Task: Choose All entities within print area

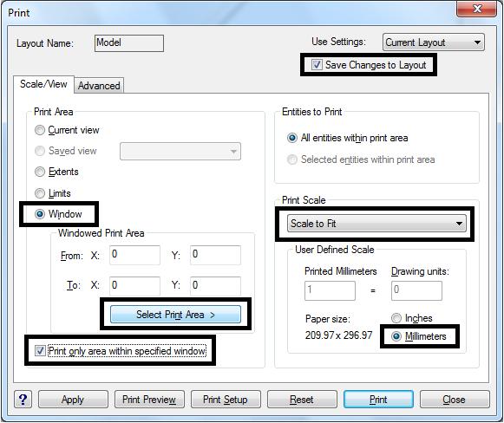Action: click(x=291, y=138)
